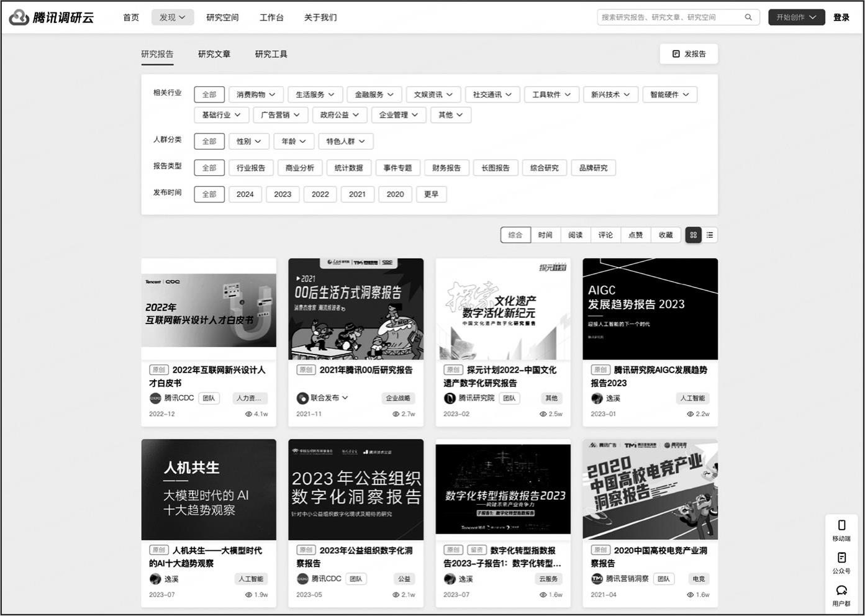Expand the 年龄 audience dropdown
The height and width of the screenshot is (616, 865).
[x=294, y=141]
